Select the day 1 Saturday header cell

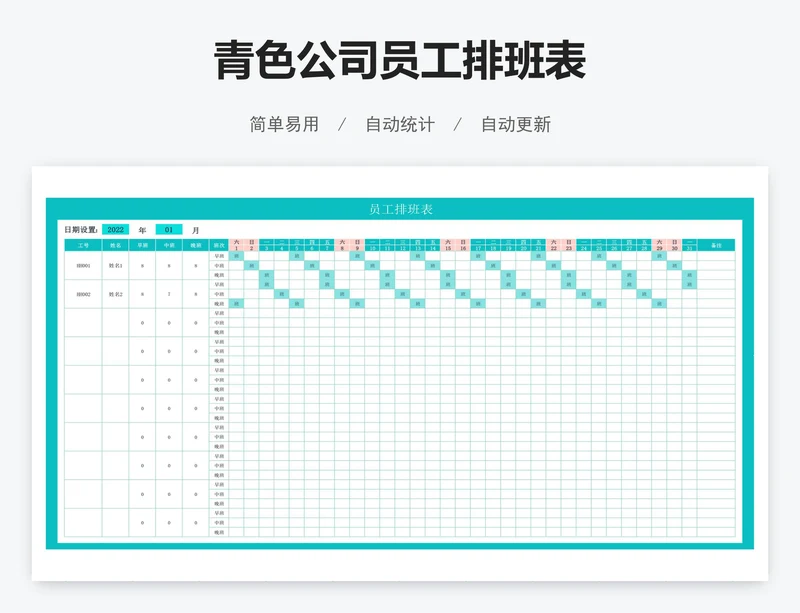click(236, 245)
